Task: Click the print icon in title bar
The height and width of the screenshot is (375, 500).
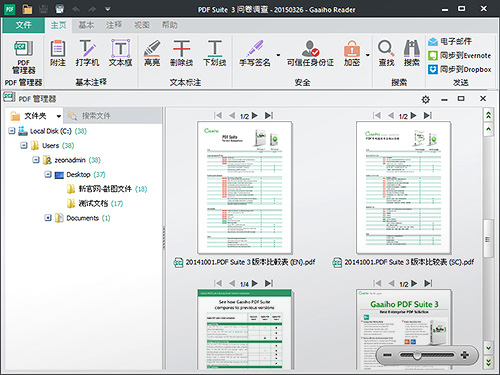Action: coord(60,9)
